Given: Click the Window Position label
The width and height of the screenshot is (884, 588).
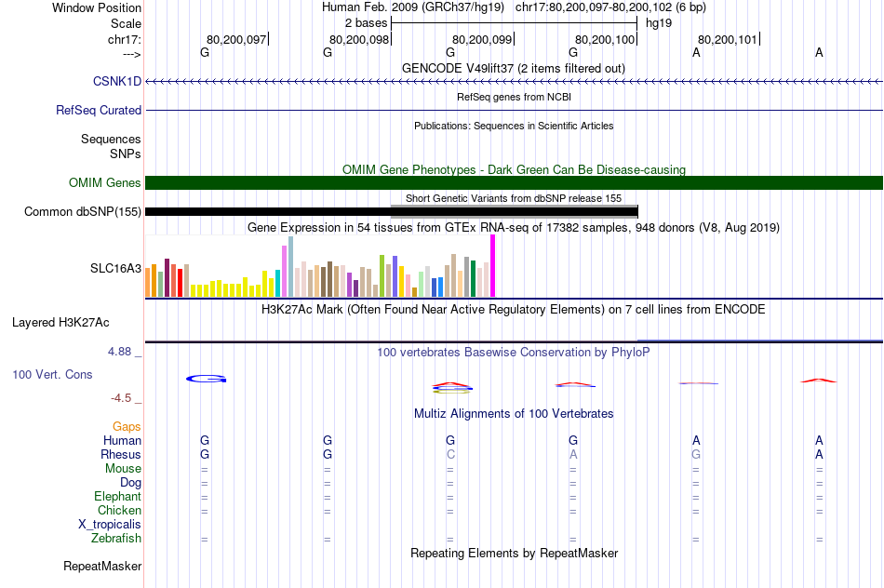Looking at the screenshot, I should click(97, 7).
